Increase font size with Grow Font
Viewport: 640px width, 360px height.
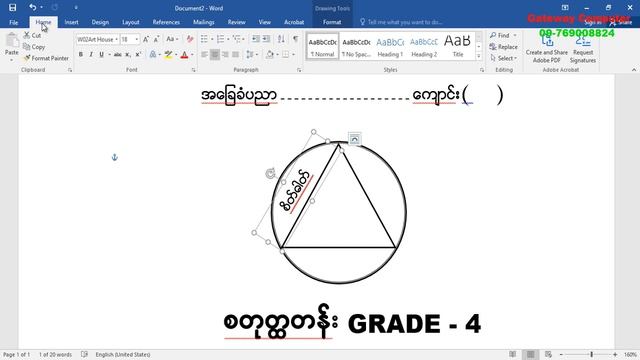[146, 39]
